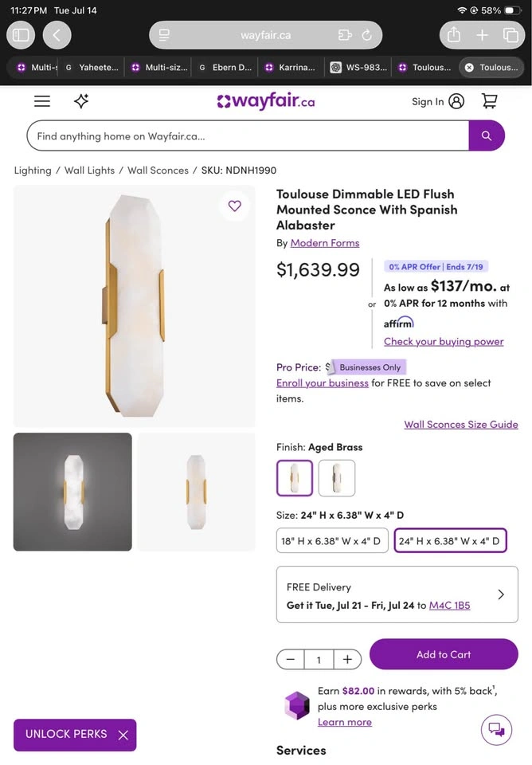Image resolution: width=532 pixels, height=765 pixels.
Task: Show Safari sidebar
Action: click(21, 35)
